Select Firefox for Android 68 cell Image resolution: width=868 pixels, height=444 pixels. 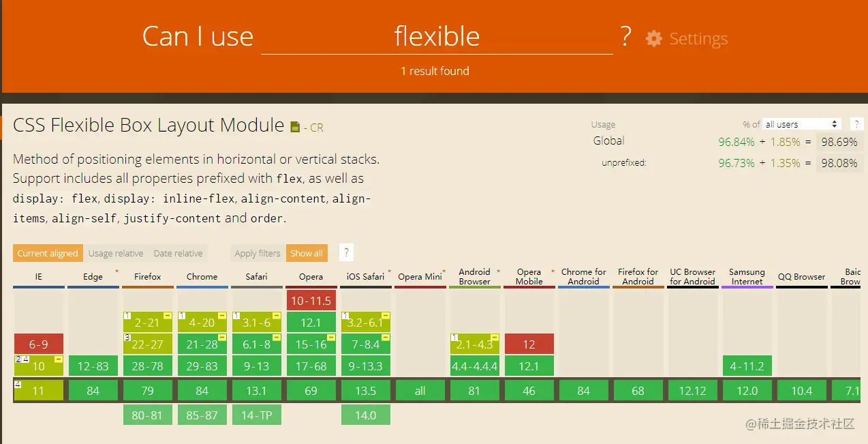point(638,391)
